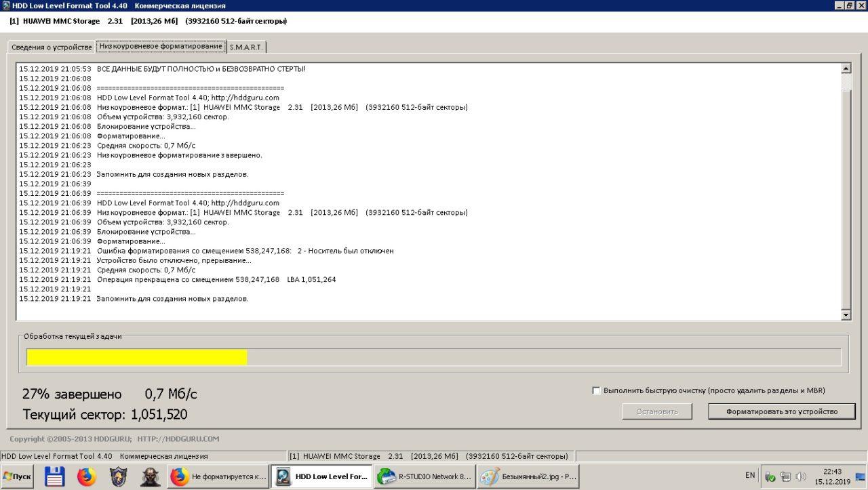
Task: Click the HTTP://HDDGURU.COM copyright link
Action: tap(178, 438)
